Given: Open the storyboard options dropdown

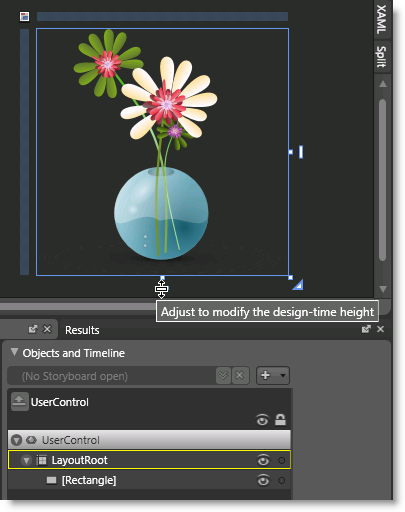Looking at the screenshot, I should click(223, 376).
